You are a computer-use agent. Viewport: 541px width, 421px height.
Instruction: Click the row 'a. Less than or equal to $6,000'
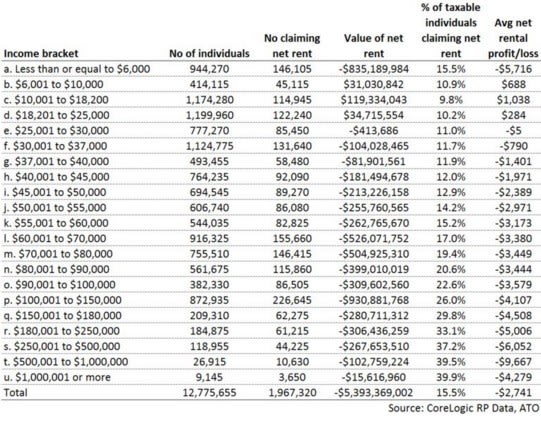[x=270, y=69]
